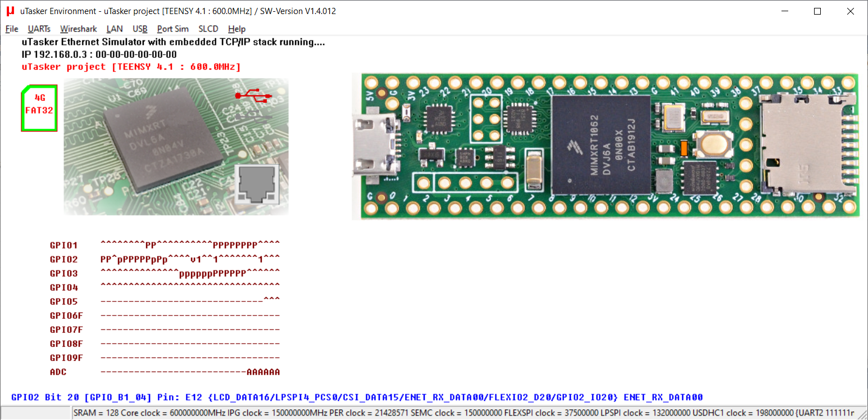Click the ADC input row with AAAAAA
This screenshot has width=868, height=420.
pos(190,372)
